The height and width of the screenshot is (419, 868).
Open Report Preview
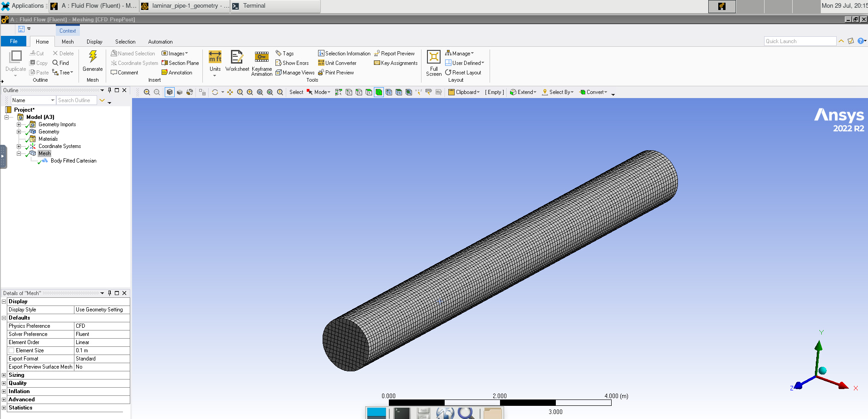pyautogui.click(x=394, y=54)
